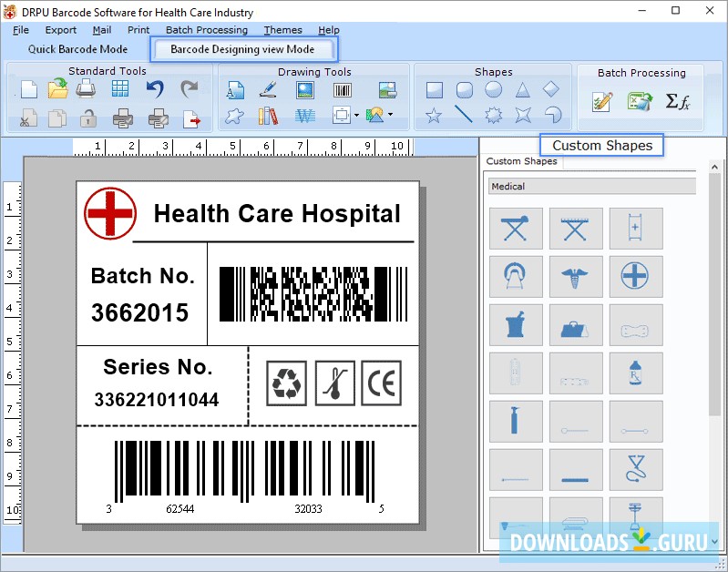Open file using the folder icon
Screen dimensions: 728x572
58,88
